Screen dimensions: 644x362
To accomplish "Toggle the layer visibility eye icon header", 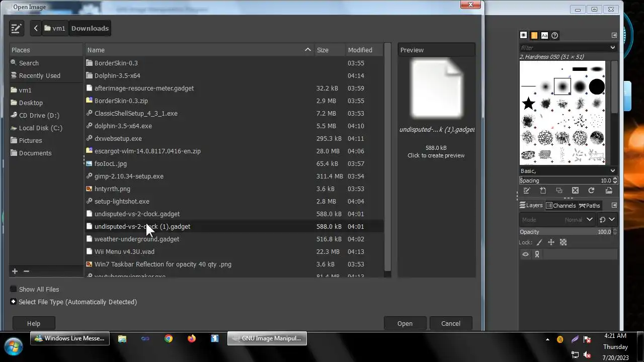I will (525, 254).
